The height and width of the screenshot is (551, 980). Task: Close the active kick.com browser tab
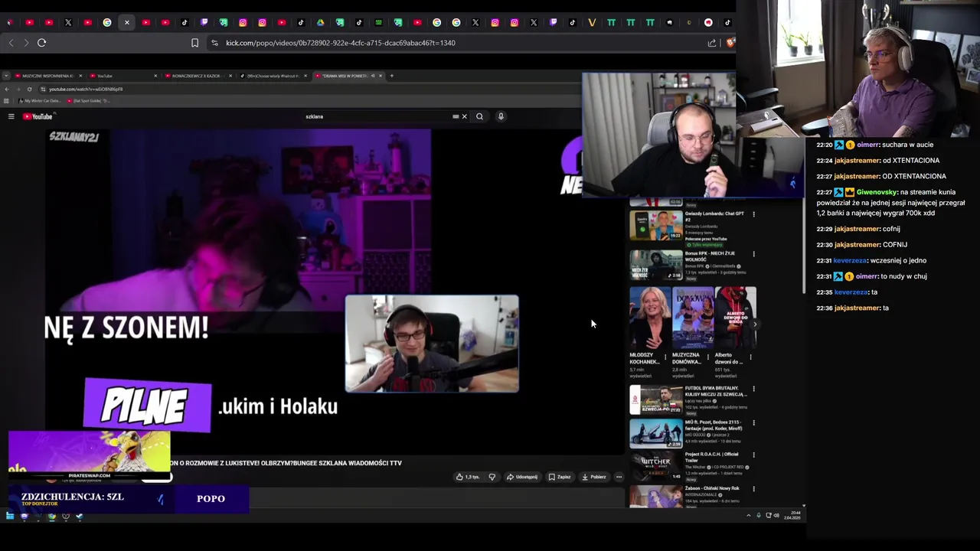126,22
